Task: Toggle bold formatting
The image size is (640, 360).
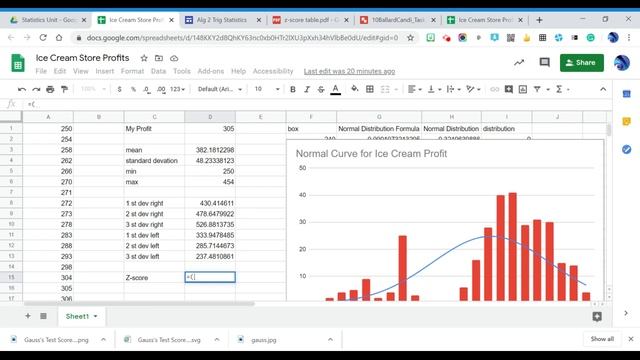Action: (x=293, y=89)
